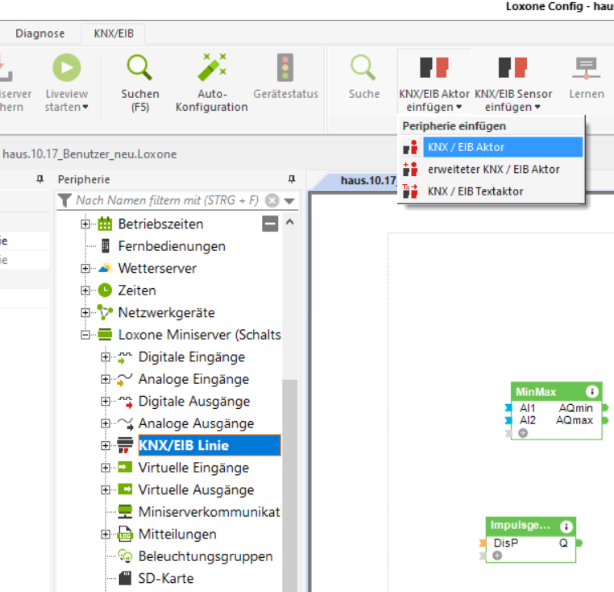
Task: Click the Lernen network icon
Action: tap(586, 68)
